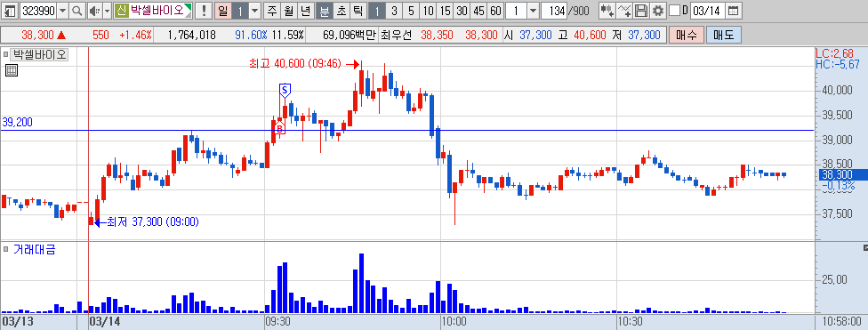Click the 최저 37,300 (09:00) low label
The image size is (868, 330).
click(x=153, y=222)
